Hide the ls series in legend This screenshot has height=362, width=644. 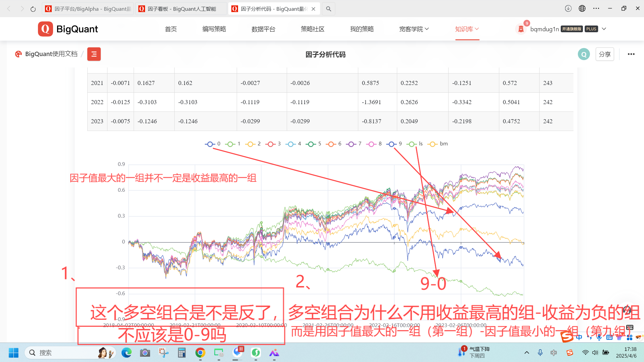coord(415,144)
